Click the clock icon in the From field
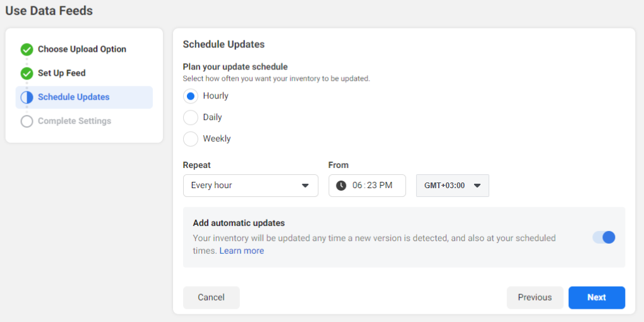The image size is (644, 322). click(341, 186)
